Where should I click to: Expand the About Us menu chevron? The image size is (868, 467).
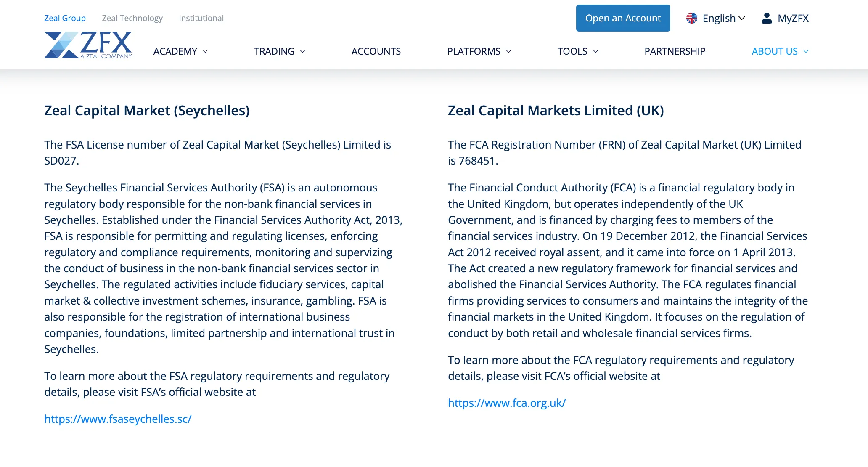pos(806,51)
